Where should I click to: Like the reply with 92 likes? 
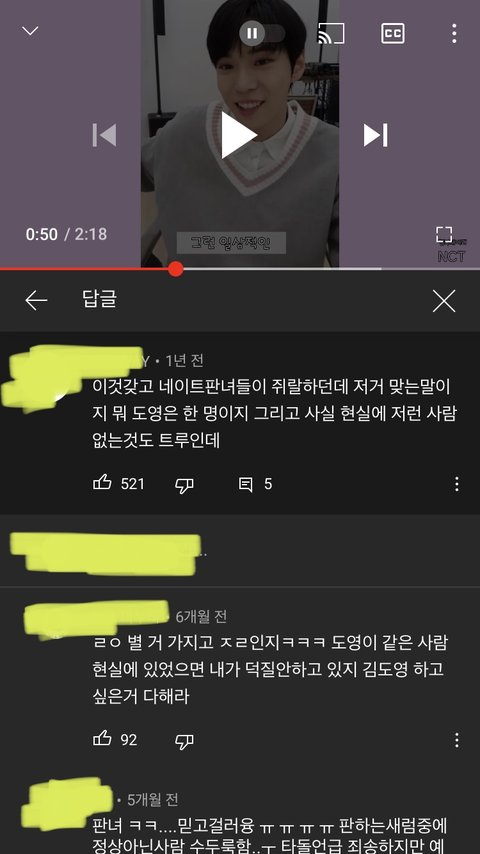[x=102, y=739]
